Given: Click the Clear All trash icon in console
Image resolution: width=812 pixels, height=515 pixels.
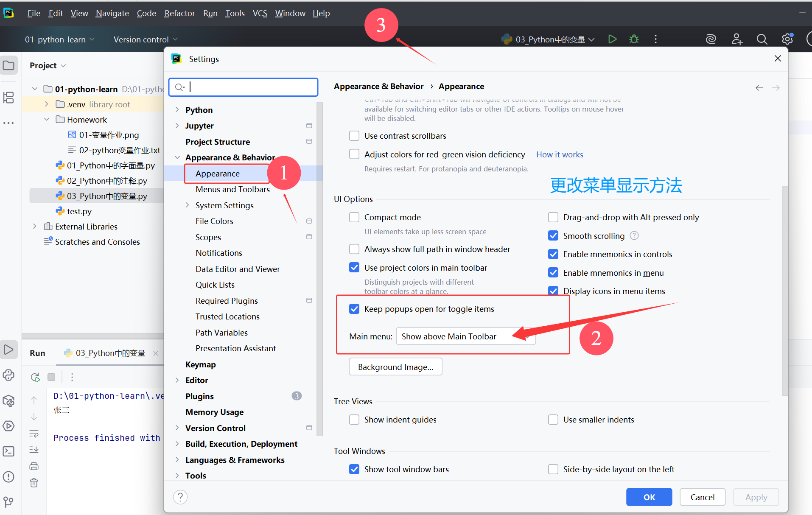Looking at the screenshot, I should click(x=34, y=483).
